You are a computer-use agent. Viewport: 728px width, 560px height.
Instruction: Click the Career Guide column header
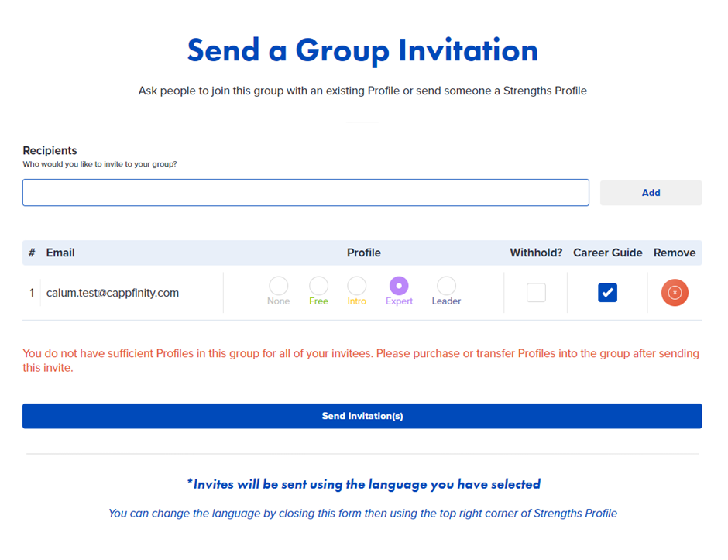(608, 253)
